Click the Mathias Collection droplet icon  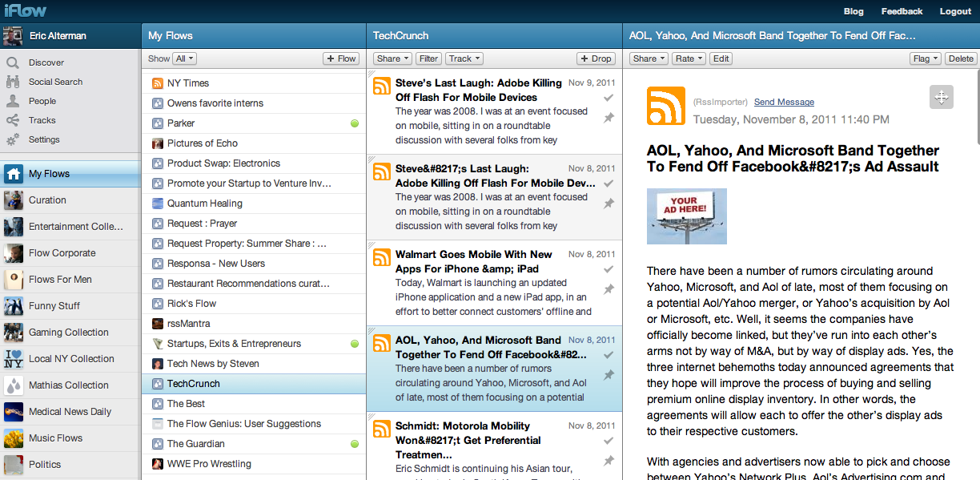coord(13,385)
